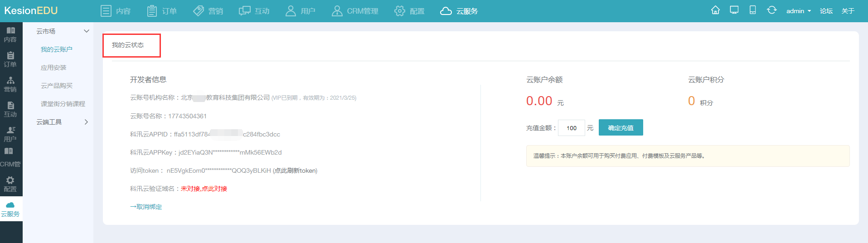Click the 点此刷新token link
This screenshot has width=868, height=243.
[295, 171]
